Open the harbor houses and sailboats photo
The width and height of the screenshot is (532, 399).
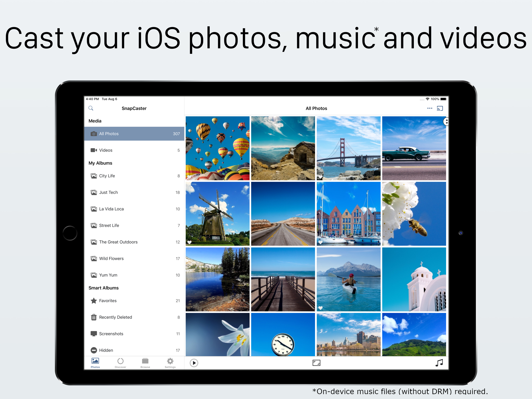(x=349, y=214)
